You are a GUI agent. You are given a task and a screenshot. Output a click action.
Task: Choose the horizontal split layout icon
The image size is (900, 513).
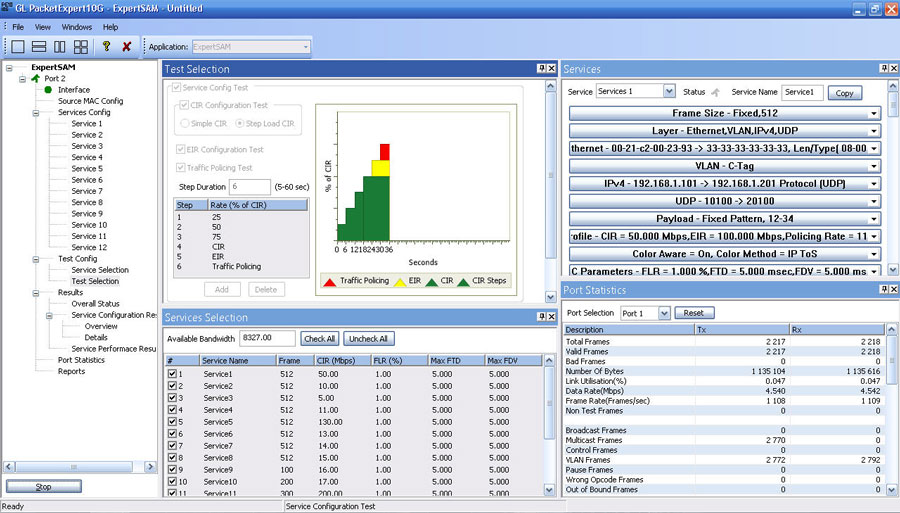pos(39,46)
